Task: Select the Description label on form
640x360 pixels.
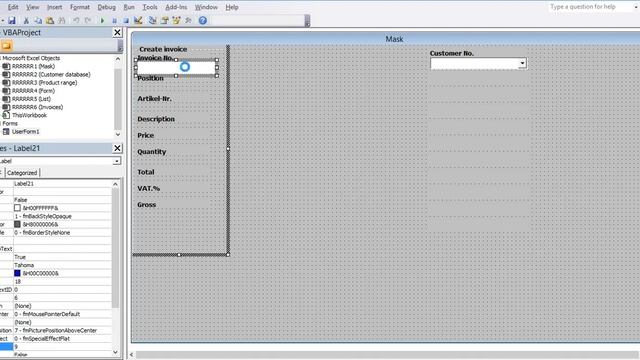Action: tap(156, 119)
